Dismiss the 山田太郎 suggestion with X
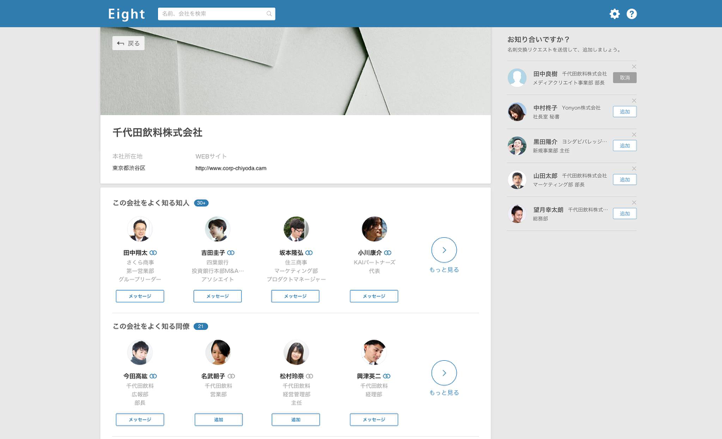The height and width of the screenshot is (439, 722). click(x=634, y=169)
